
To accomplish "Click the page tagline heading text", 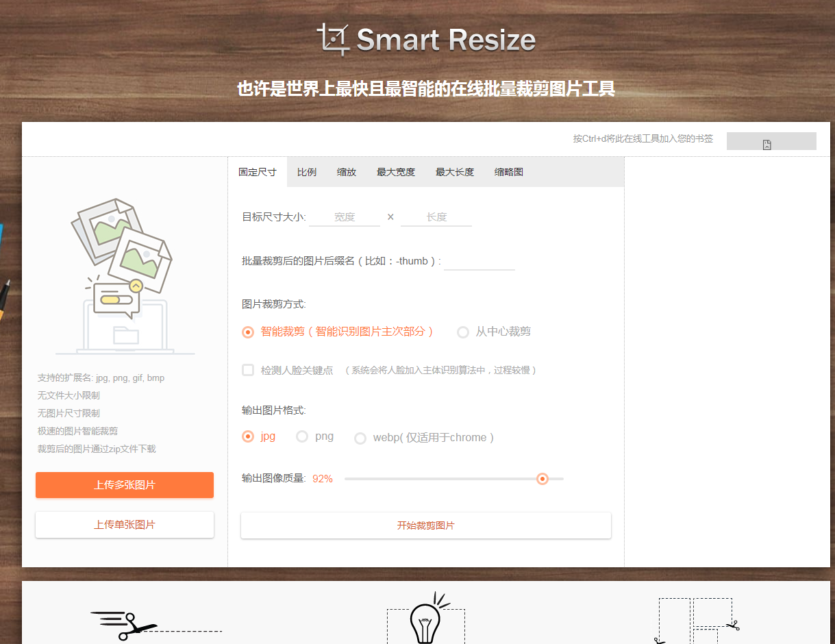I will [x=426, y=88].
